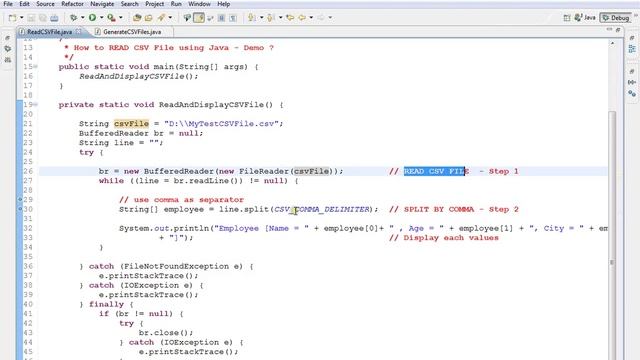Click the Forward navigation arrow icon
The height and width of the screenshot is (360, 640).
pyautogui.click(x=321, y=18)
